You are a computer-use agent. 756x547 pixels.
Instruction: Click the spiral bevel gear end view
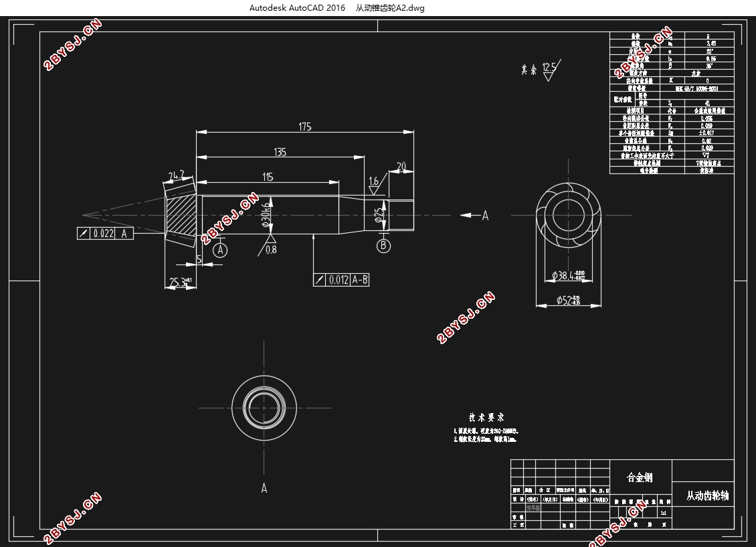pos(569,215)
